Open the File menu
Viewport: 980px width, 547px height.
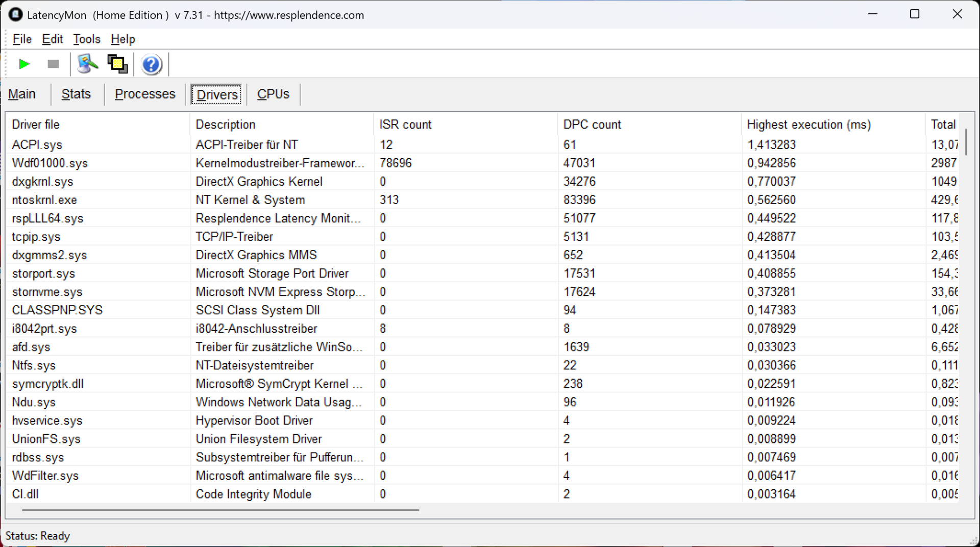(22, 39)
